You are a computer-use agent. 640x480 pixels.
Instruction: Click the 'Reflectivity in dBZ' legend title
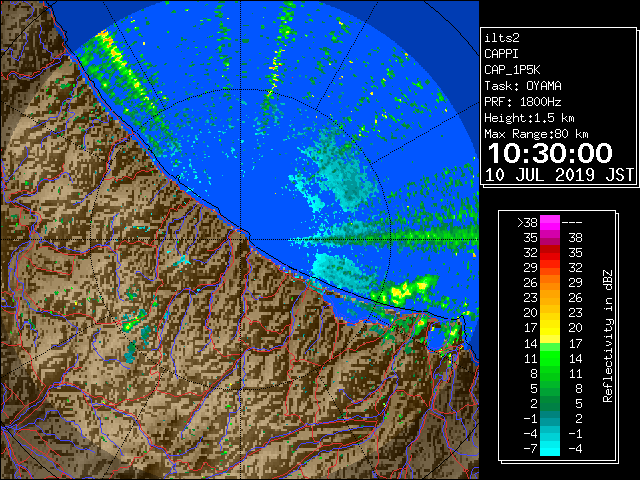tap(608, 336)
